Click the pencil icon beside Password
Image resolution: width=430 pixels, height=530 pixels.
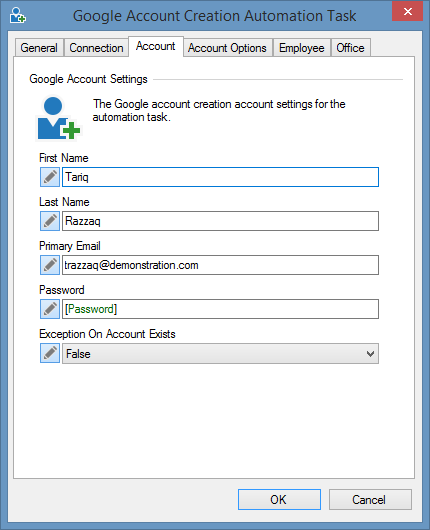50,309
